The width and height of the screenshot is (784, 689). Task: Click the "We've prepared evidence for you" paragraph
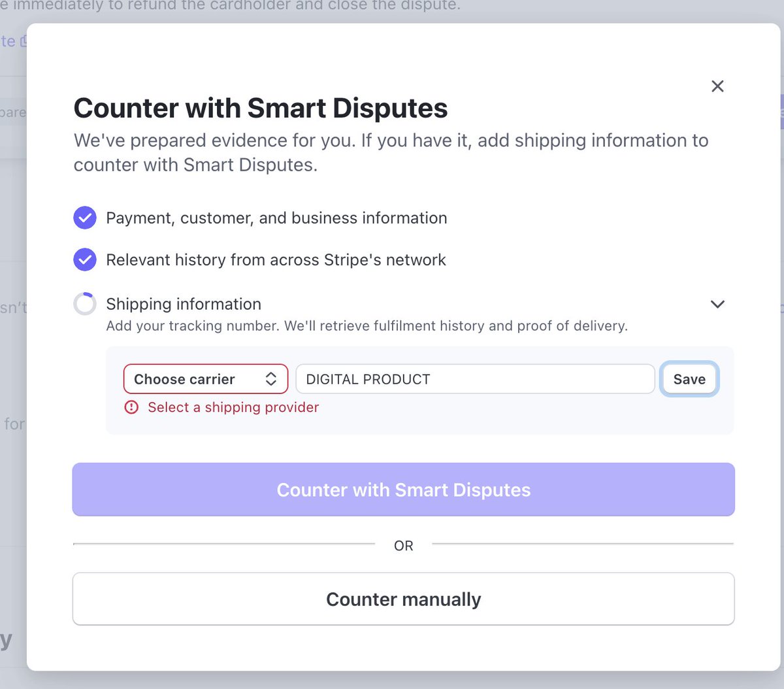click(391, 152)
